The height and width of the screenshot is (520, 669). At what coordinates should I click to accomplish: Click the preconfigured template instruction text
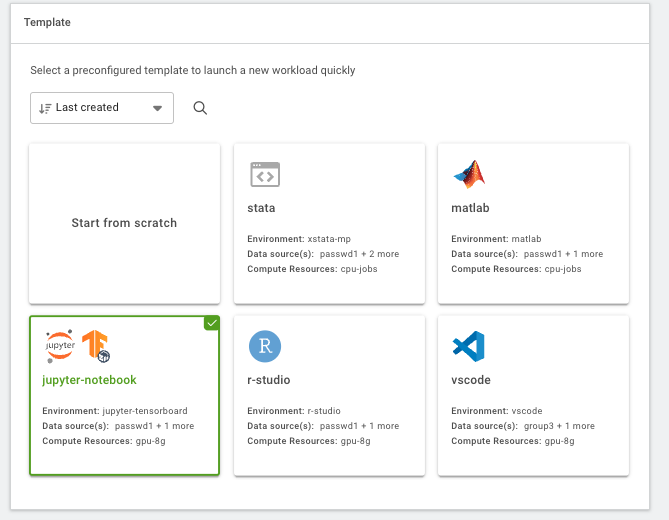point(192,70)
